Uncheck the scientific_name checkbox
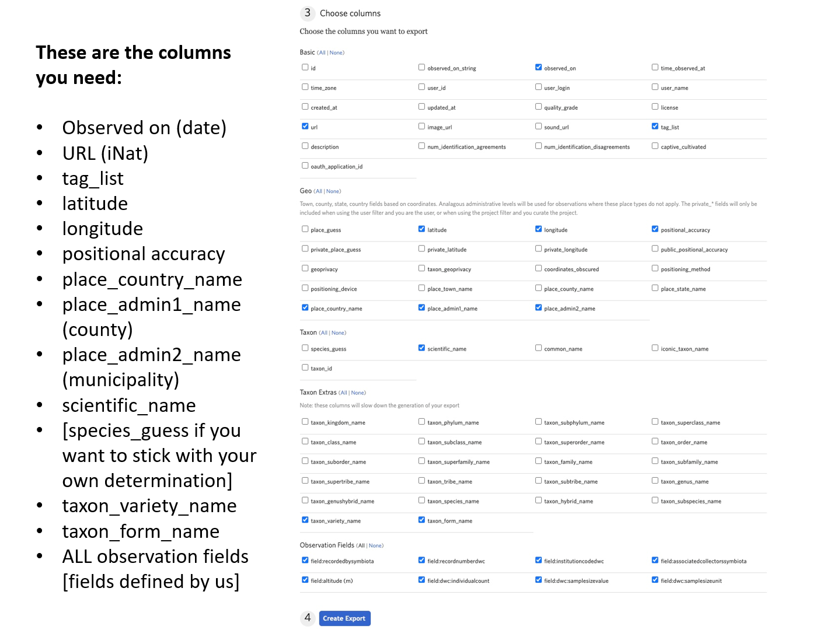The image size is (840, 630). coord(421,347)
